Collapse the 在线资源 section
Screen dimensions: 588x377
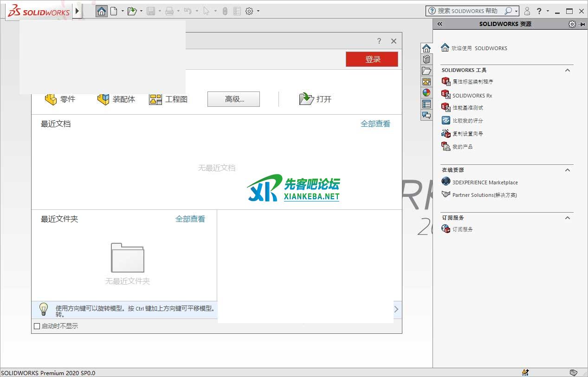[x=567, y=170]
